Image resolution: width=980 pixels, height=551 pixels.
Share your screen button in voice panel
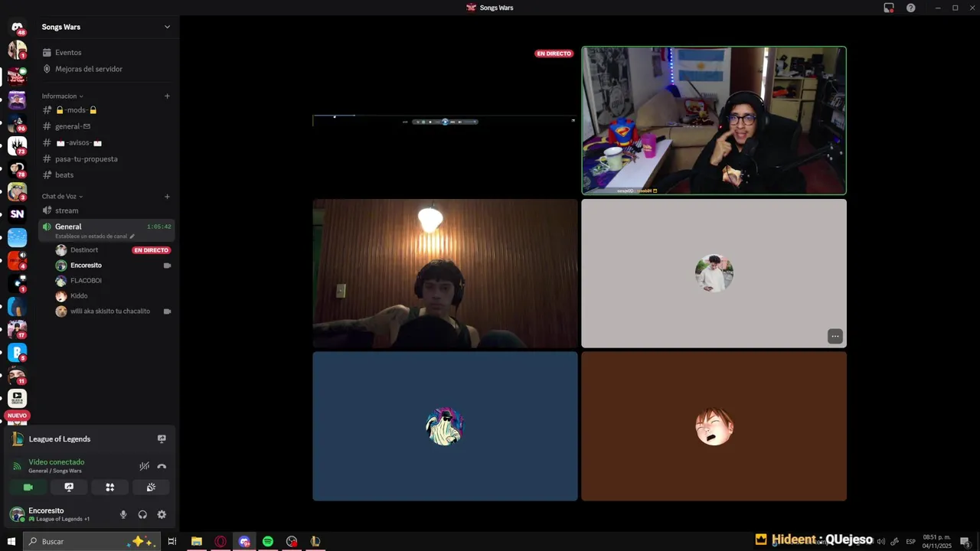[69, 487]
